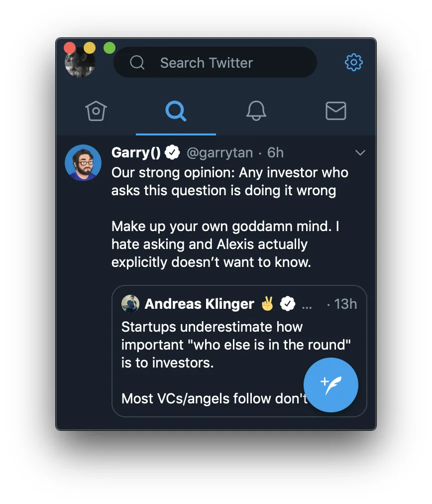This screenshot has width=432, height=504.
Task: Click Garry's verified badge icon
Action: (x=173, y=153)
